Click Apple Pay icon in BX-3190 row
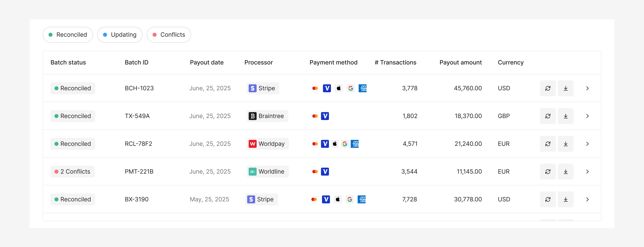644x247 pixels. point(338,200)
